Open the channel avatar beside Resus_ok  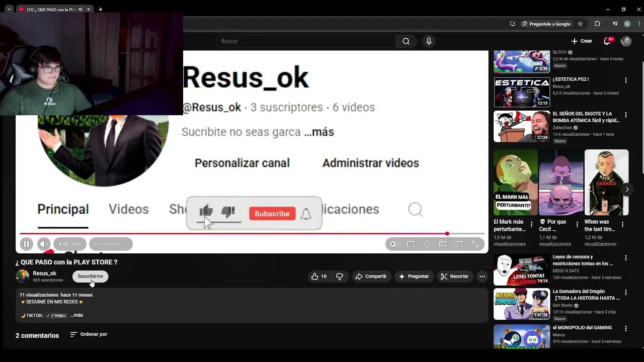(x=22, y=276)
